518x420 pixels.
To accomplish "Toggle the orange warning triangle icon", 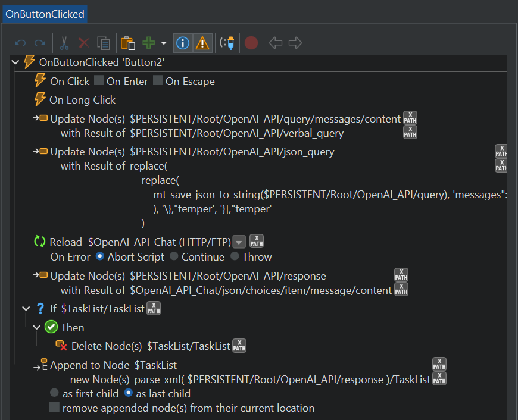I will [x=202, y=43].
